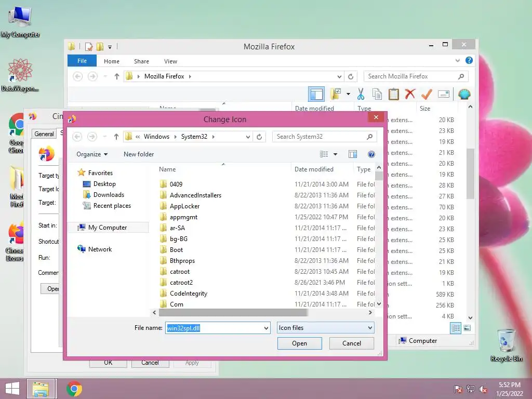This screenshot has height=399, width=532.
Task: Open the quick access toolbar customize arrow
Action: 110,47
